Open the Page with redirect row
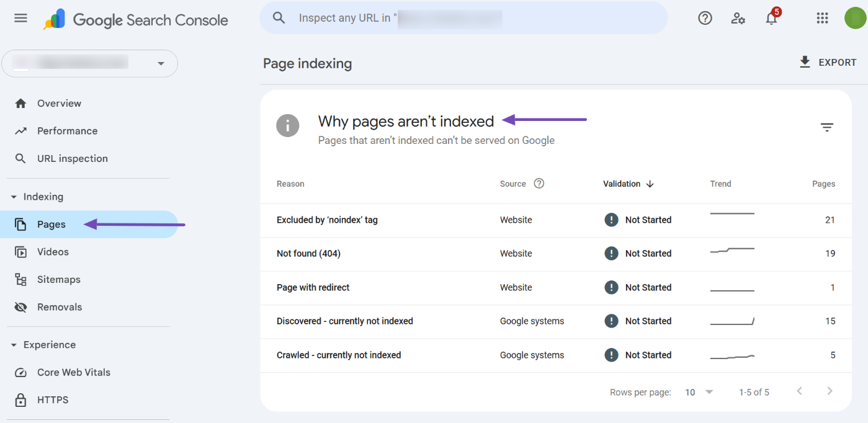 tap(556, 288)
